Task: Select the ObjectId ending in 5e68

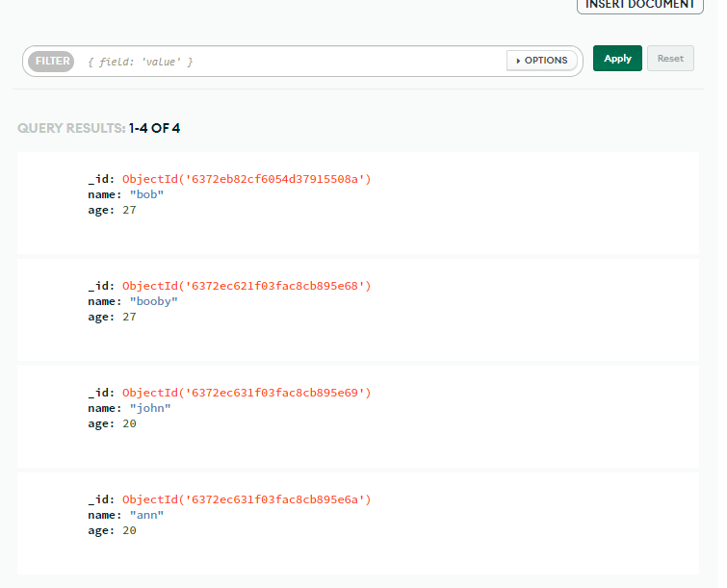Action: click(247, 286)
